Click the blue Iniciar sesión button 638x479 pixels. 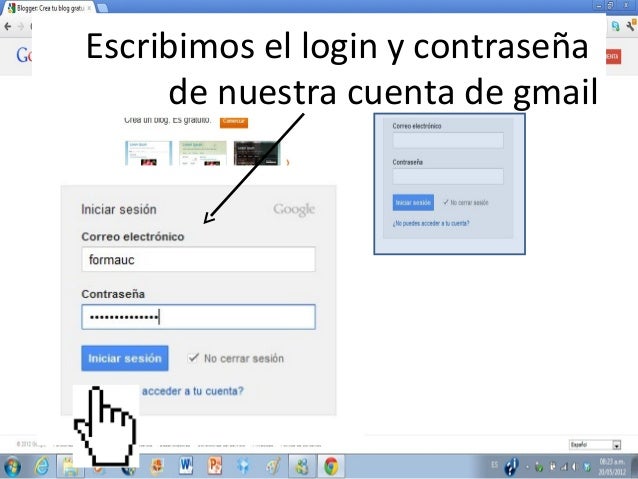click(125, 358)
